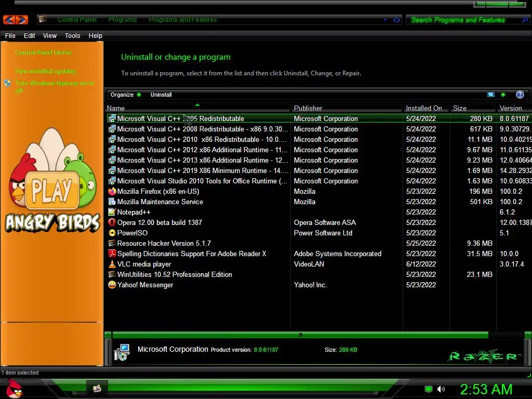Click the search magnifier icon
This screenshot has width=532, height=399.
pyautogui.click(x=525, y=20)
